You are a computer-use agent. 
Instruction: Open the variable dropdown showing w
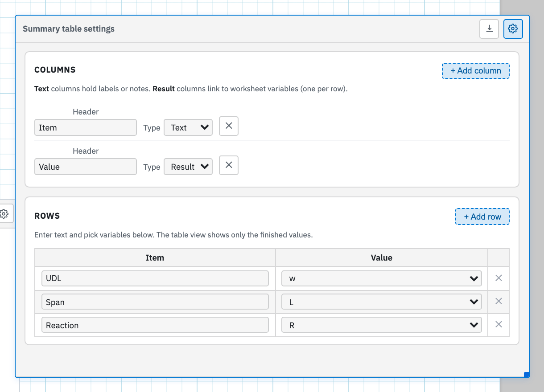point(382,278)
